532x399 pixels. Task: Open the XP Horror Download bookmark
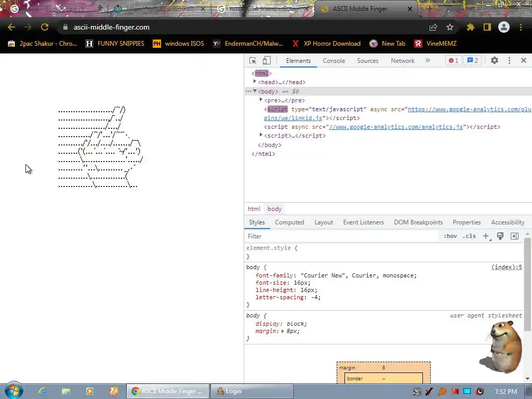[x=326, y=44]
